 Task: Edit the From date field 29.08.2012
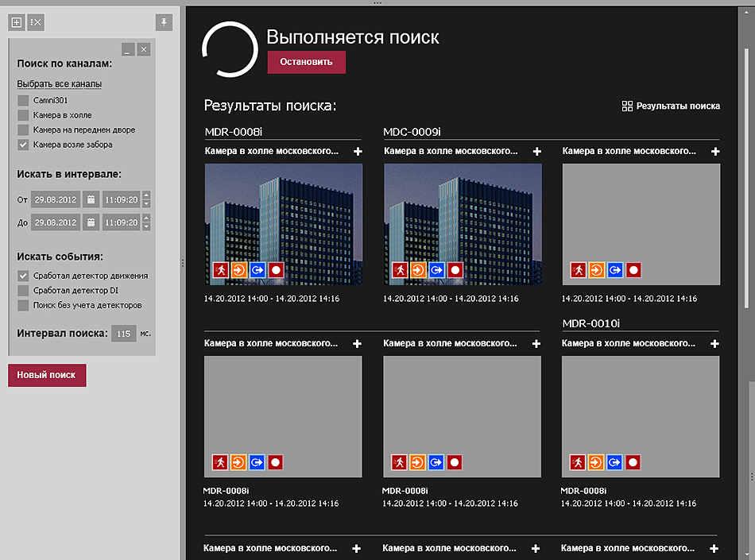tap(56, 199)
